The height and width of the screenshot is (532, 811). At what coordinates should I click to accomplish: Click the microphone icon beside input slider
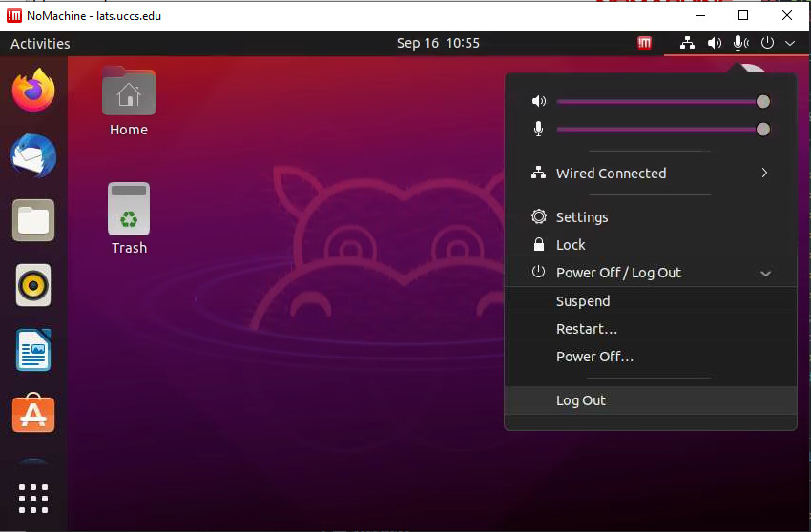pyautogui.click(x=538, y=128)
